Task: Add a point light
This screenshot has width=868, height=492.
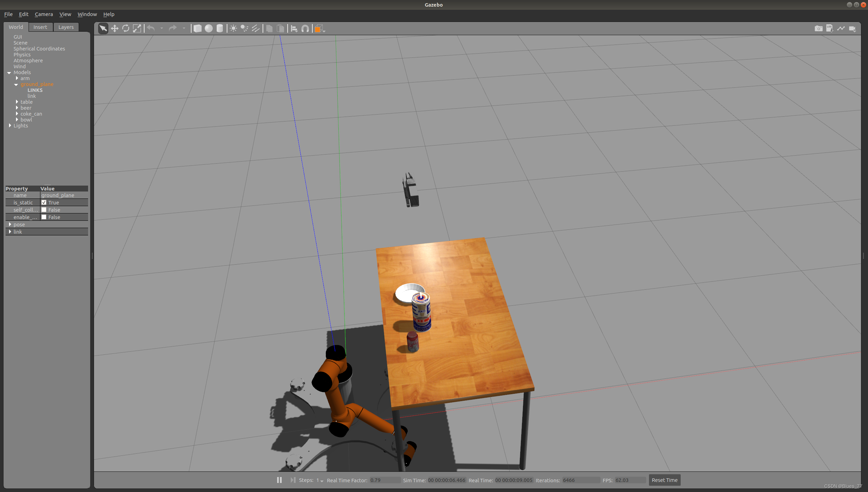Action: point(233,29)
